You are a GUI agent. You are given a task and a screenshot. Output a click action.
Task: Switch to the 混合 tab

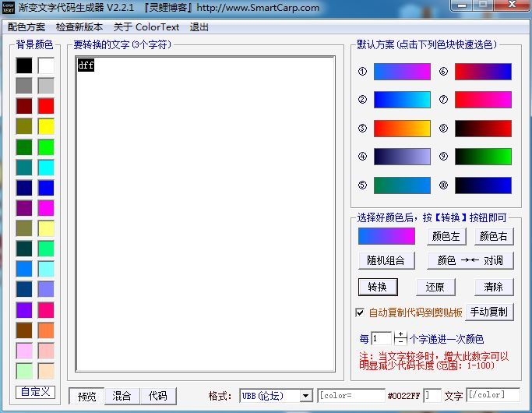coord(122,396)
